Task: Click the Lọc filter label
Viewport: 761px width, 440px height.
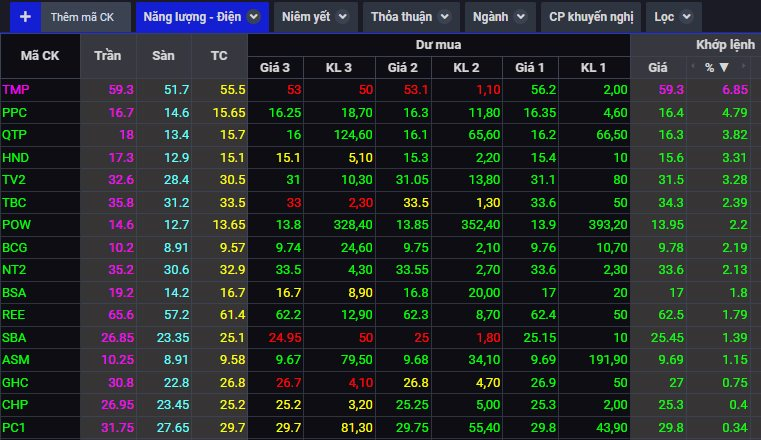Action: click(664, 17)
